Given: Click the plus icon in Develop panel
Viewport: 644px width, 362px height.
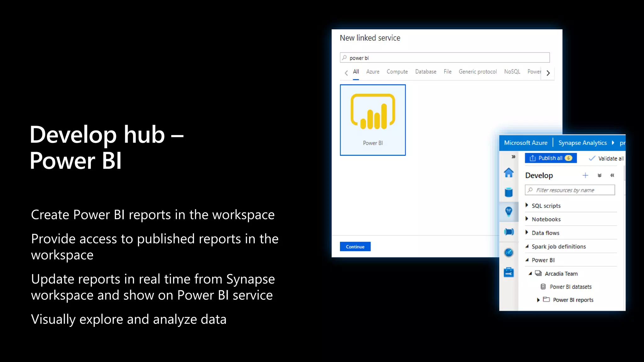Looking at the screenshot, I should [585, 175].
